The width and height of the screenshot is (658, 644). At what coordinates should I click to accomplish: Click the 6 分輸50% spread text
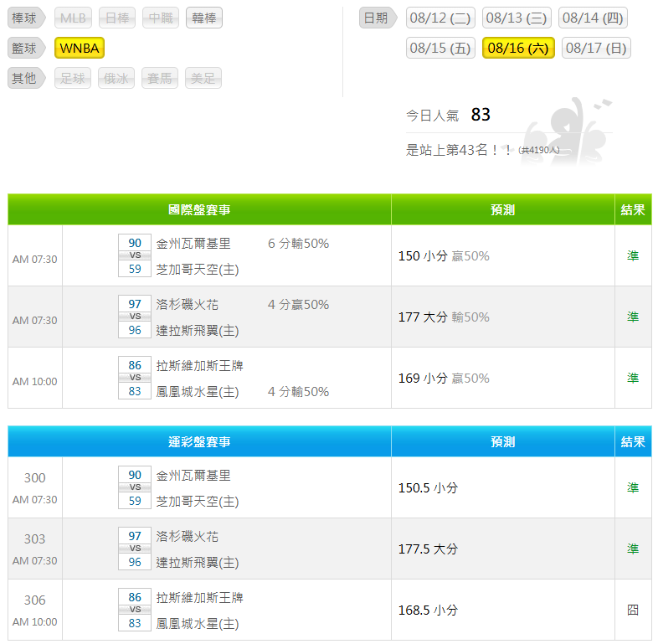point(298,244)
